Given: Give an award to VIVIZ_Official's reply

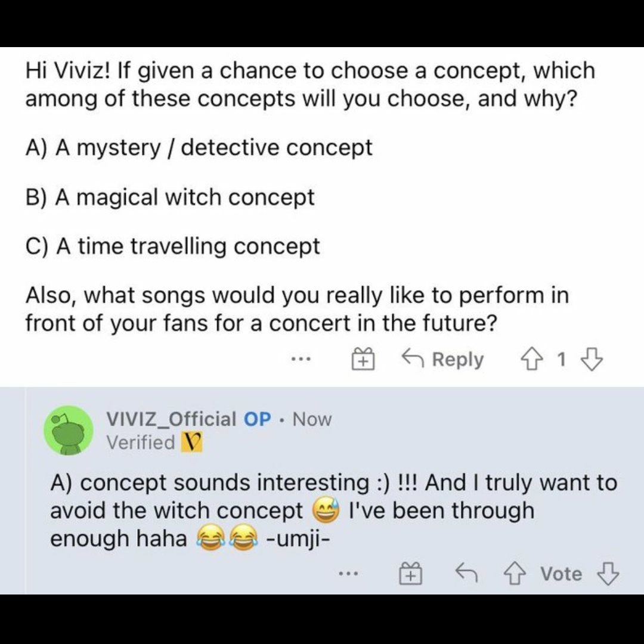Looking at the screenshot, I should coord(411,574).
